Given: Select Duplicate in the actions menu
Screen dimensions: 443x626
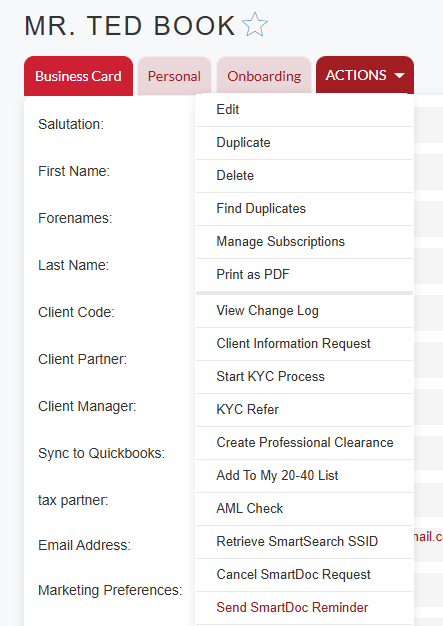Looking at the screenshot, I should (304, 143).
